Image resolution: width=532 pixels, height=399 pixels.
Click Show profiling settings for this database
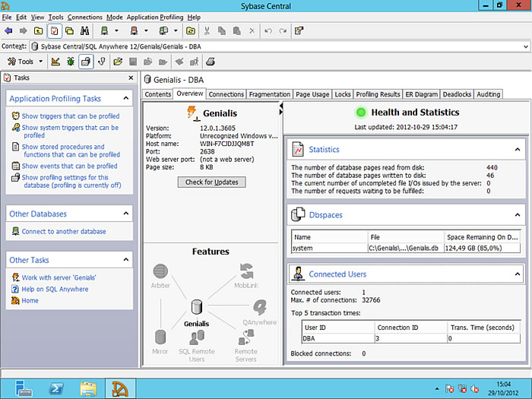coord(71,181)
